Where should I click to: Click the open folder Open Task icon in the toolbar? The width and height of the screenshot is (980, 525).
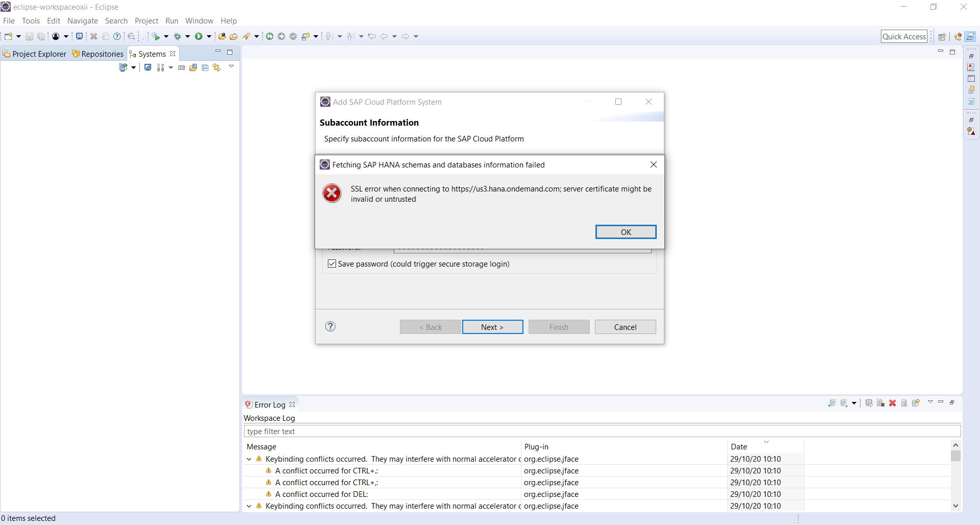pyautogui.click(x=233, y=36)
